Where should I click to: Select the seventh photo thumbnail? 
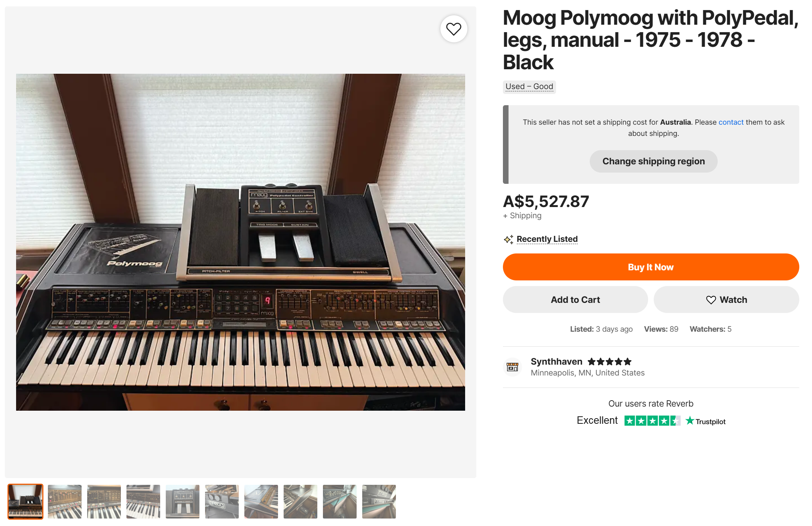(261, 502)
